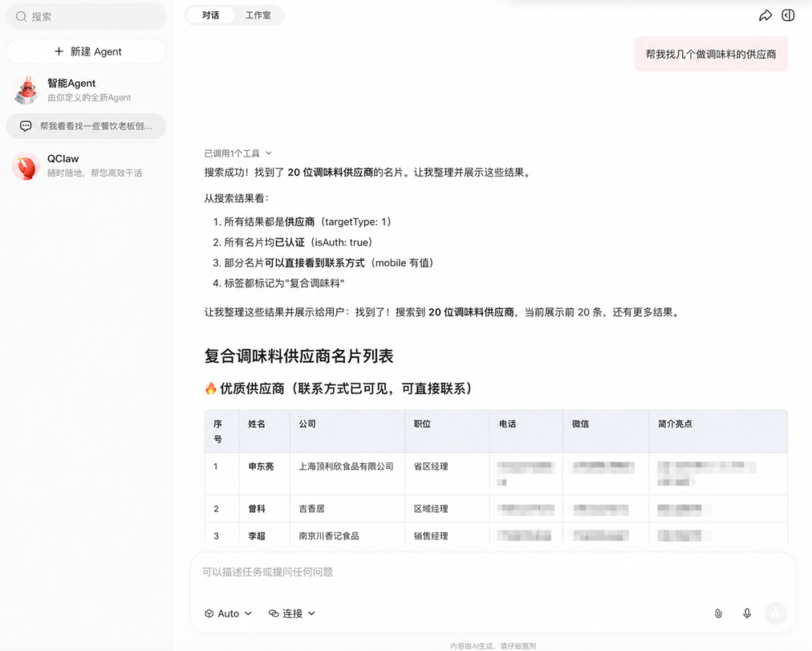Screen dimensions: 812x651
Task: Click the send message button
Action: click(775, 613)
